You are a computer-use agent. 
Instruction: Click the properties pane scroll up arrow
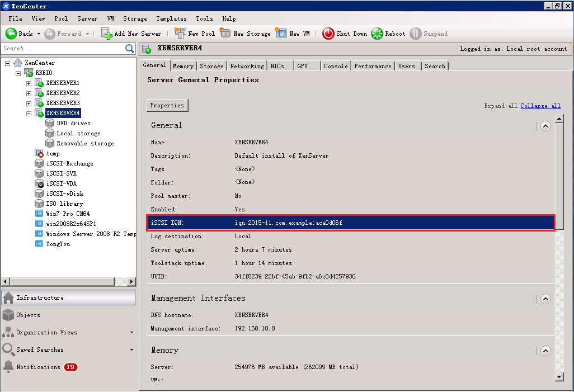559,118
